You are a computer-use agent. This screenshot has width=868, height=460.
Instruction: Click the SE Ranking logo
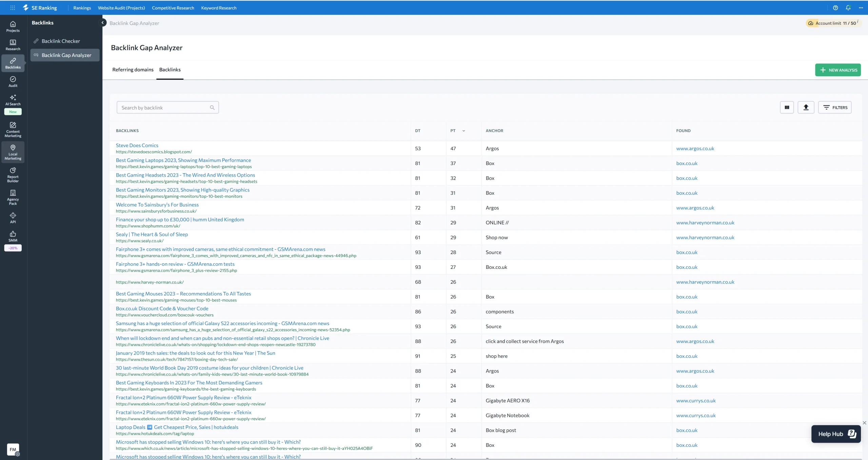(40, 7)
